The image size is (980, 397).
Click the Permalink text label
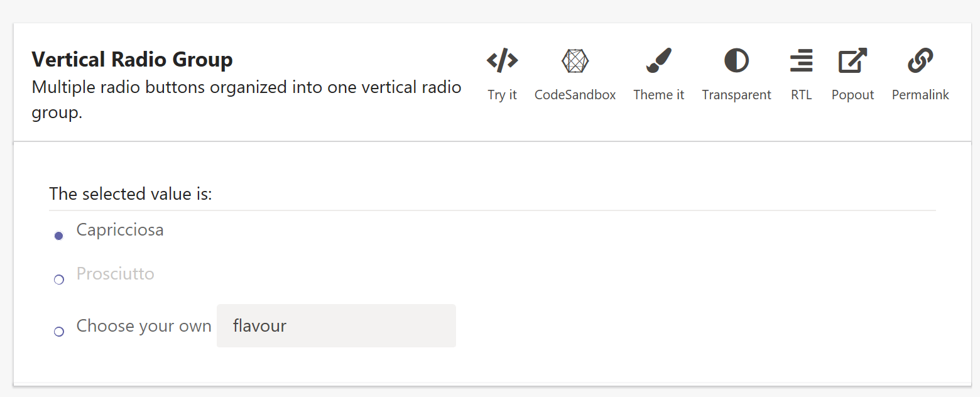coord(920,94)
